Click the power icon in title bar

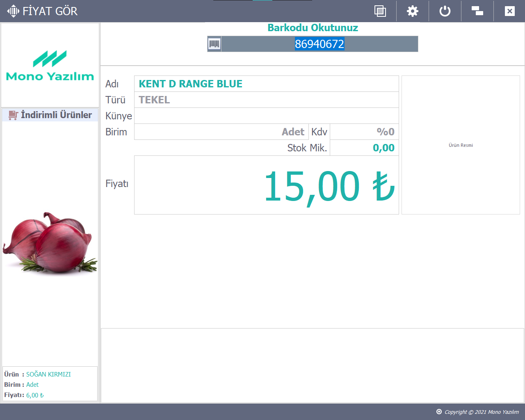(445, 11)
